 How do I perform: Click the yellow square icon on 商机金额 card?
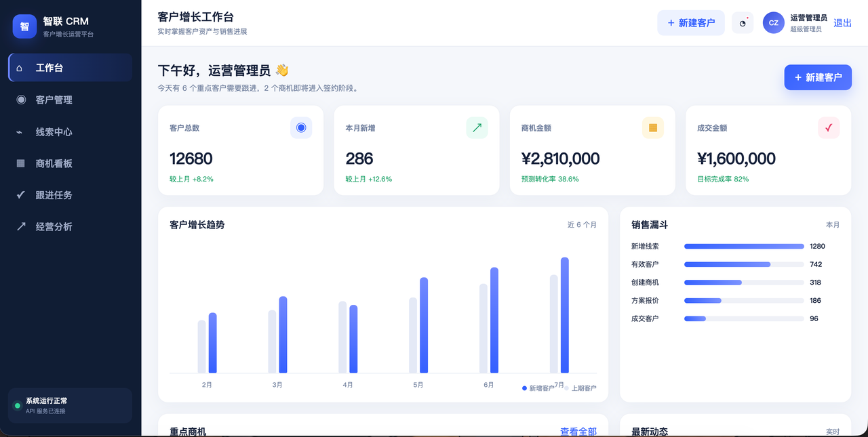653,127
